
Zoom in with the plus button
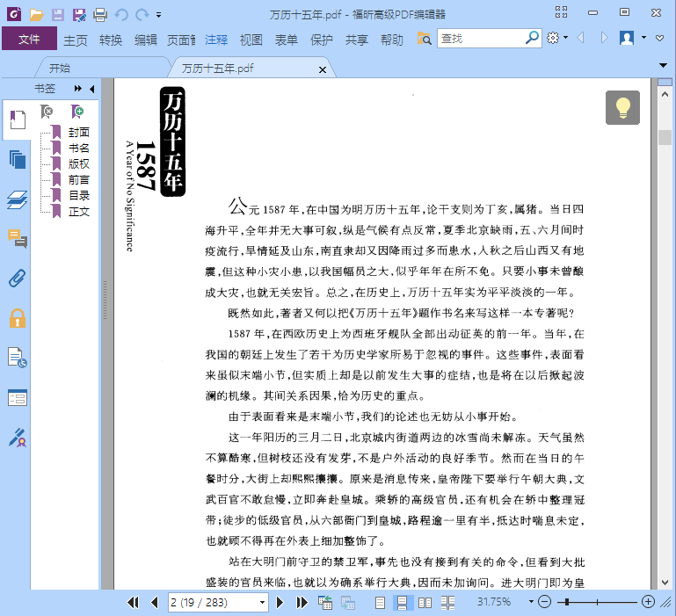(x=648, y=602)
